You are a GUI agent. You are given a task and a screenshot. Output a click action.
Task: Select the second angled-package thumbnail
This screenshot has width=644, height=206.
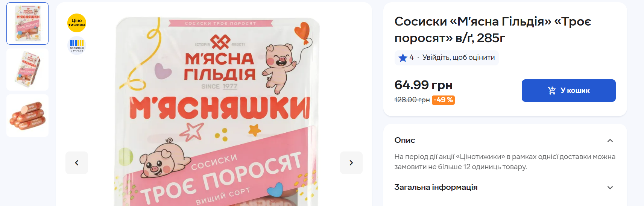27,70
